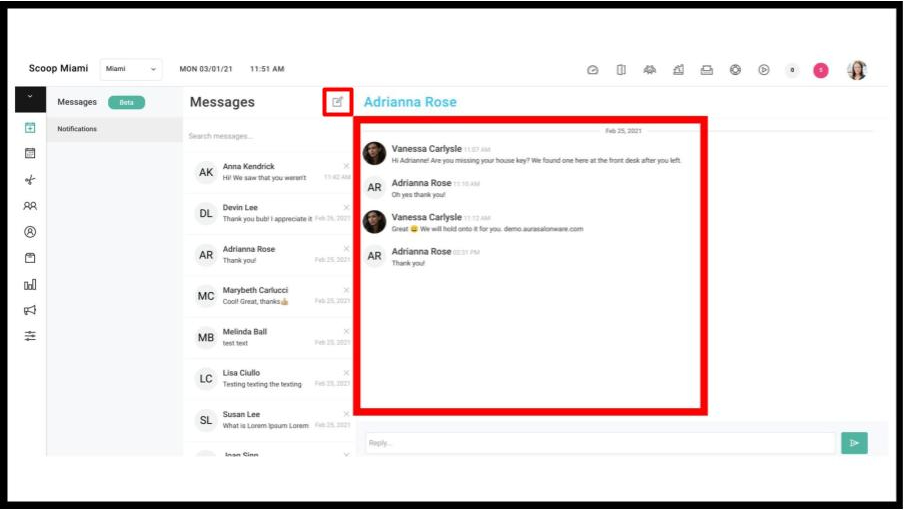The width and height of the screenshot is (904, 510).
Task: Open the megaphone marketing icon in the sidebar
Action: coord(30,310)
